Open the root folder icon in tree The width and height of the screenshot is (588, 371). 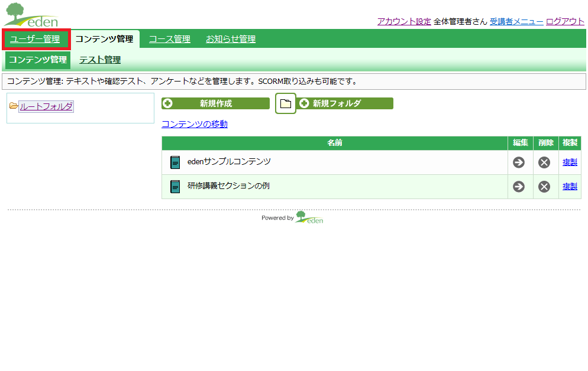coord(14,106)
